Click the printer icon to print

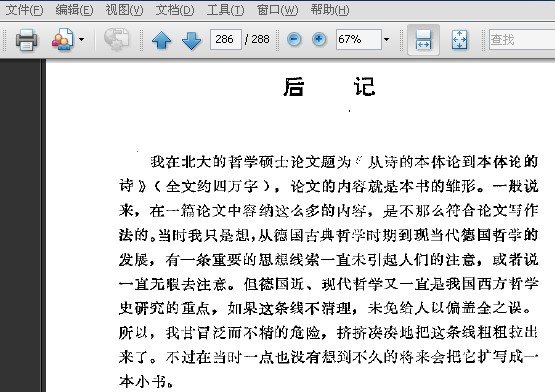pyautogui.click(x=27, y=40)
